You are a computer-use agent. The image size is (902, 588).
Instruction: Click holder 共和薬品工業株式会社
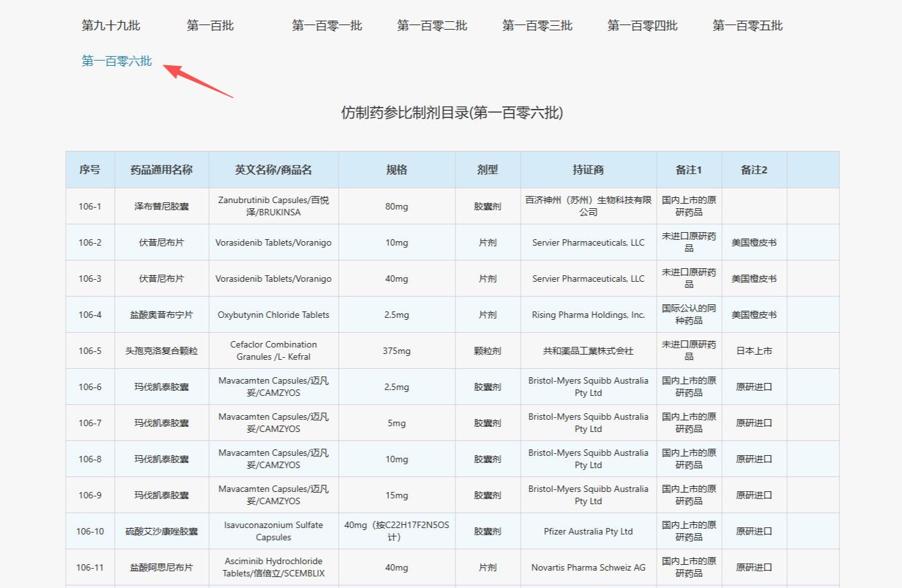point(588,351)
